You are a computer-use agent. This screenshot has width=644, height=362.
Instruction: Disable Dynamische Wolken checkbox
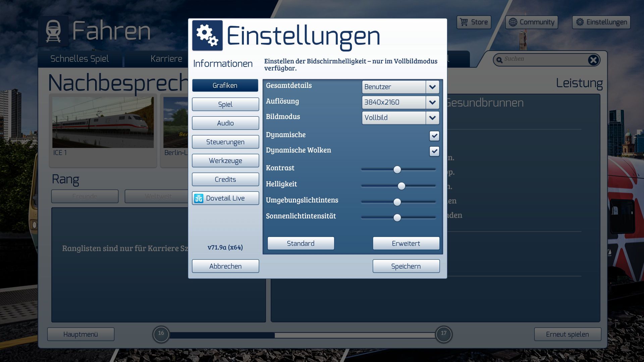tap(434, 151)
